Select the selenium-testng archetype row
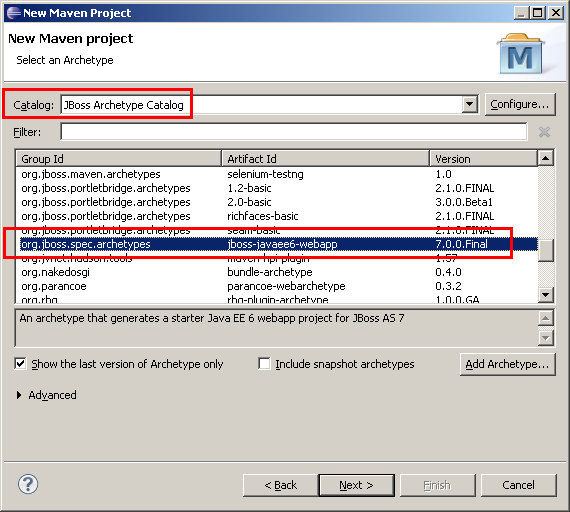Viewport: 570px width, 512px height. [x=276, y=174]
